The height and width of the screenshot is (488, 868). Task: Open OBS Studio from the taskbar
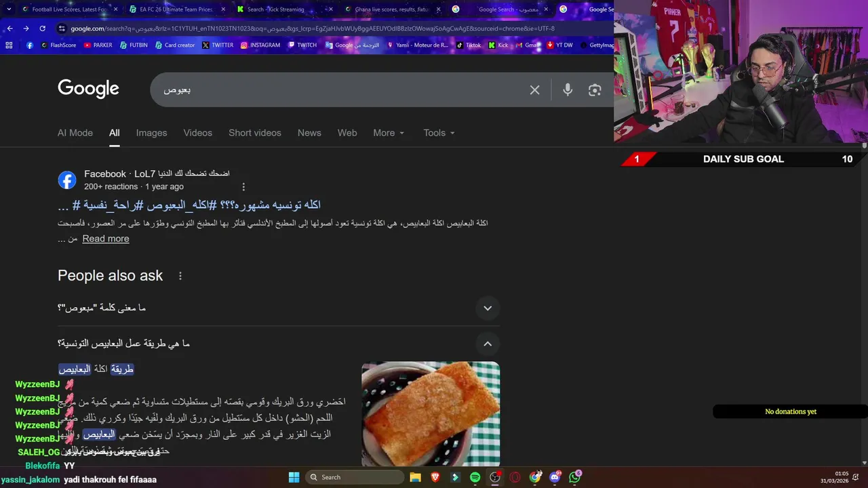495,477
